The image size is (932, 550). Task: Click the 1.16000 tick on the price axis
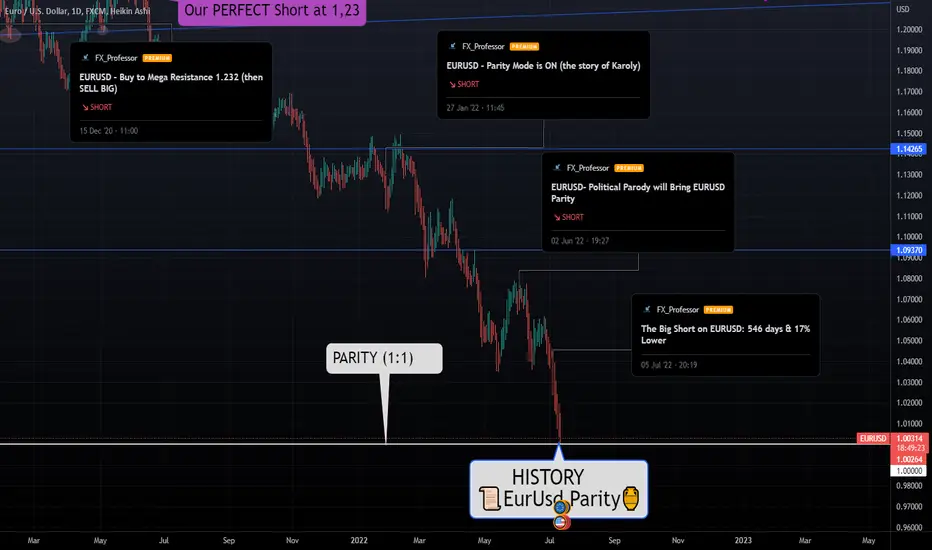pyautogui.click(x=909, y=112)
